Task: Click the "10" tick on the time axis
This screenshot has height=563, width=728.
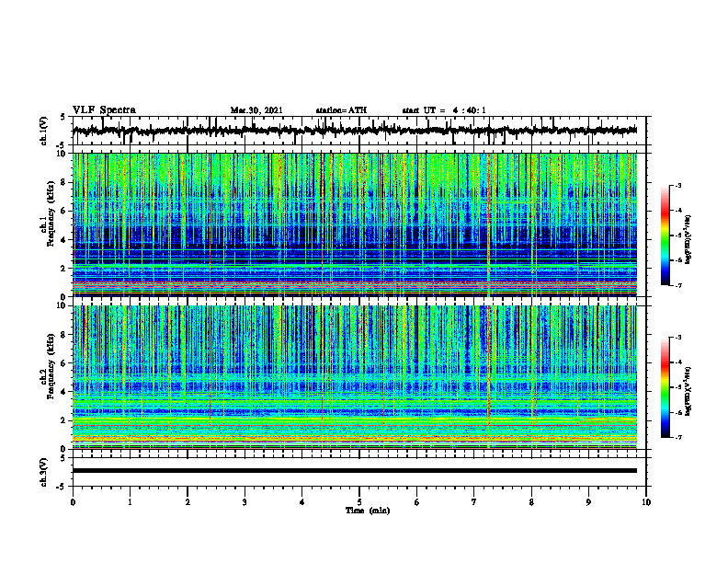Action: click(x=646, y=502)
